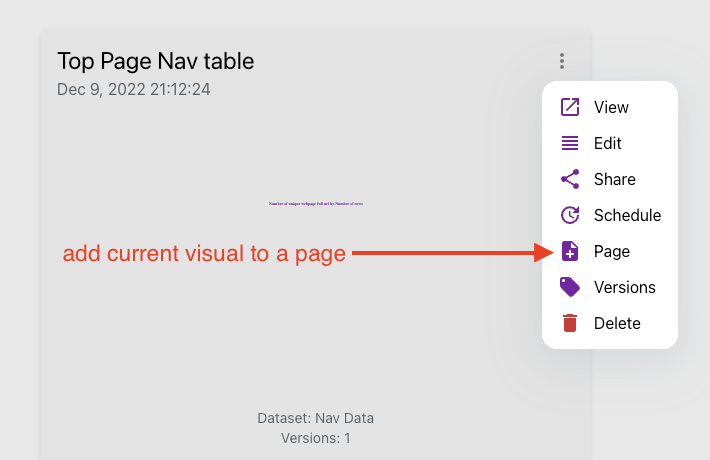Viewport: 710px width, 460px height.
Task: Select the Delete menu entry
Action: tap(609, 323)
